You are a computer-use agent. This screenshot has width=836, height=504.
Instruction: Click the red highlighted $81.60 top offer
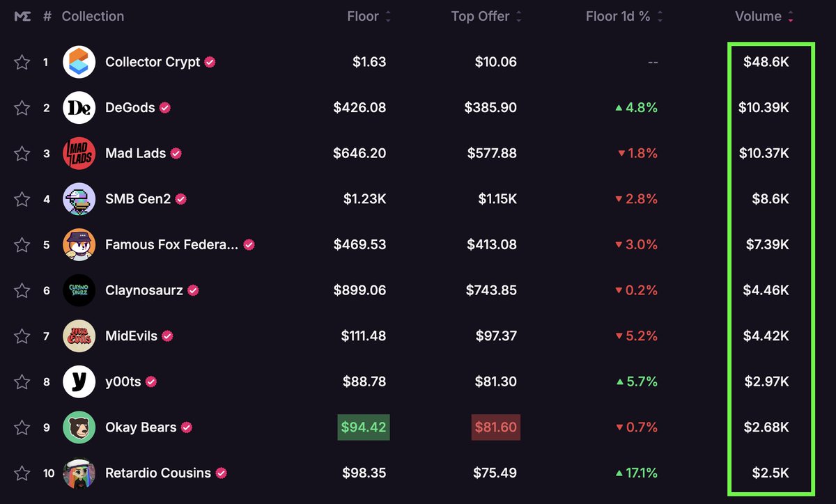tap(495, 427)
